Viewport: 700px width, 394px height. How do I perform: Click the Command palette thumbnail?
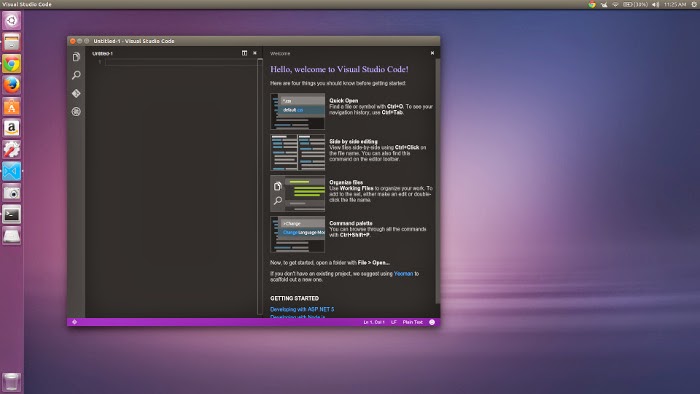coord(298,234)
